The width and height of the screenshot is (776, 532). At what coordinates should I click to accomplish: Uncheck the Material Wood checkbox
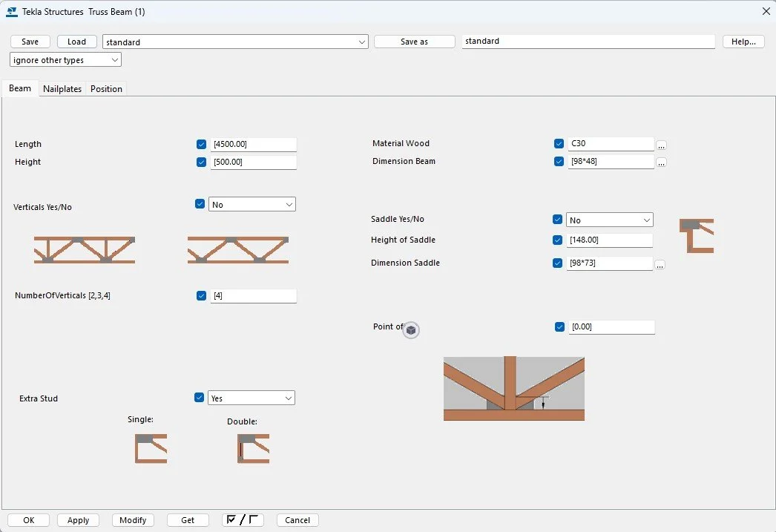(559, 143)
